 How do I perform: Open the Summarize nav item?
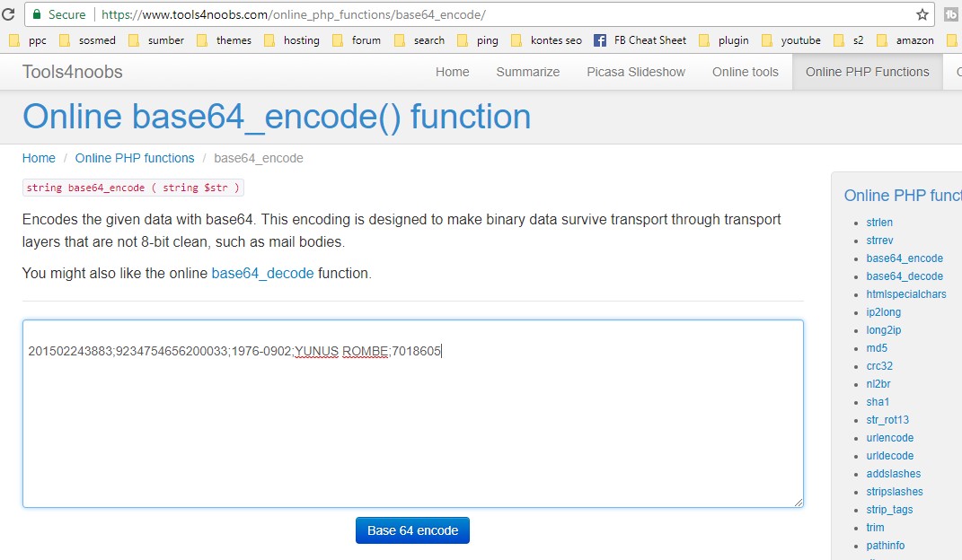coord(527,72)
